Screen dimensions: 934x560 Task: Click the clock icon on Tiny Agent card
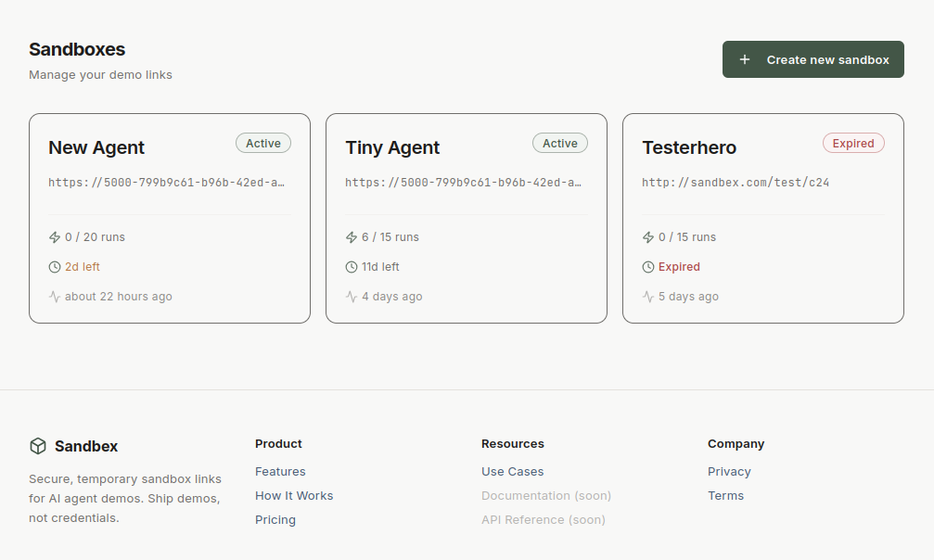click(352, 267)
